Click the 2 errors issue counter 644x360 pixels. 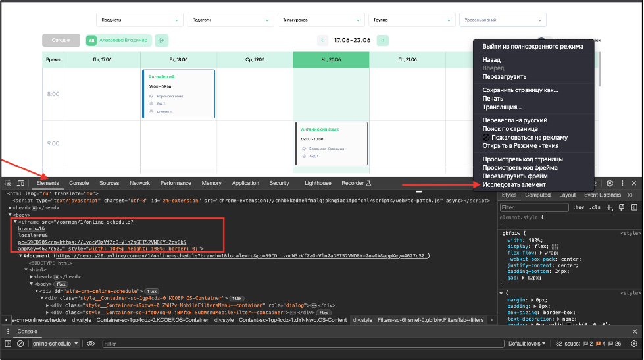[588, 344]
